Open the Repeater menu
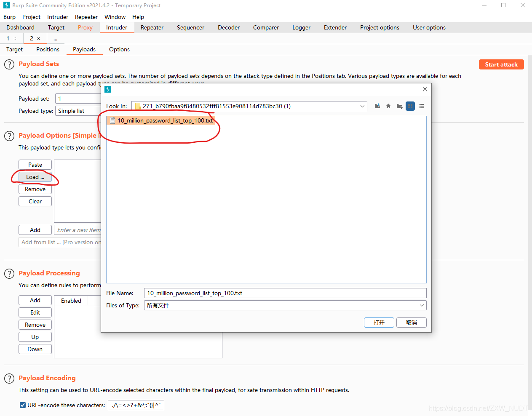 click(x=86, y=17)
